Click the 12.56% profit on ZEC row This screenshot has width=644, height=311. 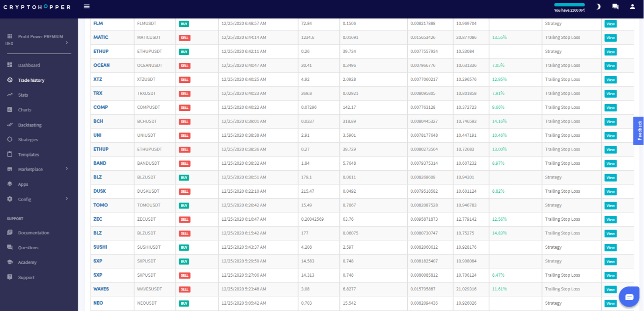click(x=499, y=219)
